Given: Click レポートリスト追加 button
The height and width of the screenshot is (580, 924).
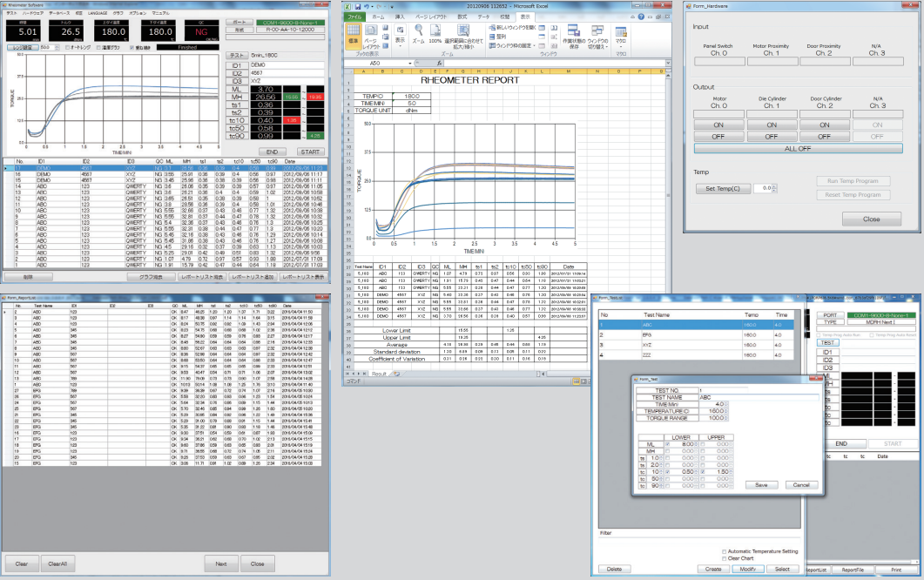Looking at the screenshot, I should tap(253, 276).
